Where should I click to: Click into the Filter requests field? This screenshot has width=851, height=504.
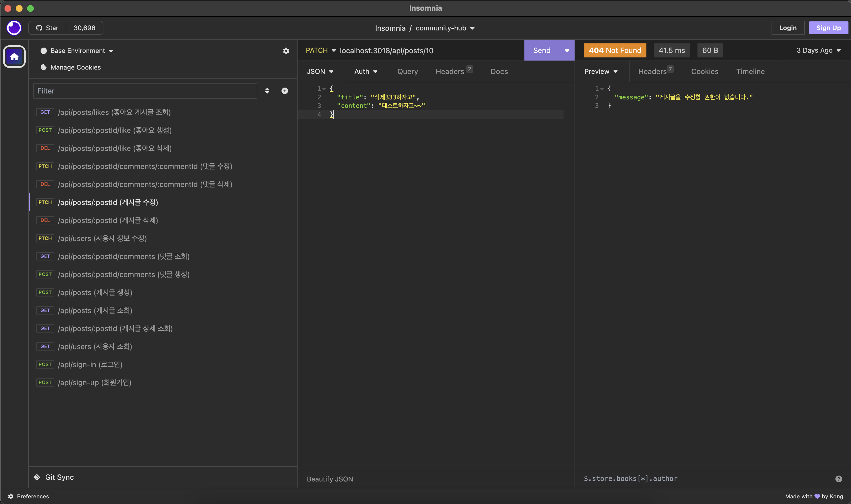click(x=145, y=91)
